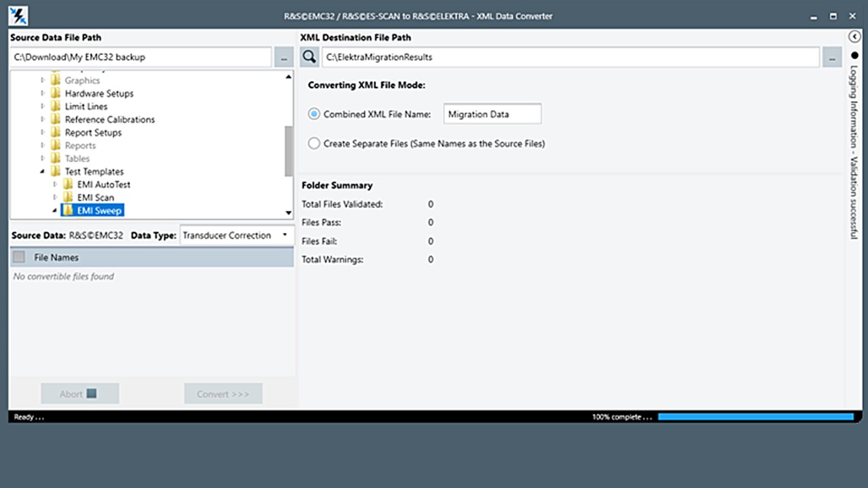The height and width of the screenshot is (488, 868).
Task: Click 'No convertible files found' text
Action: [x=64, y=277]
